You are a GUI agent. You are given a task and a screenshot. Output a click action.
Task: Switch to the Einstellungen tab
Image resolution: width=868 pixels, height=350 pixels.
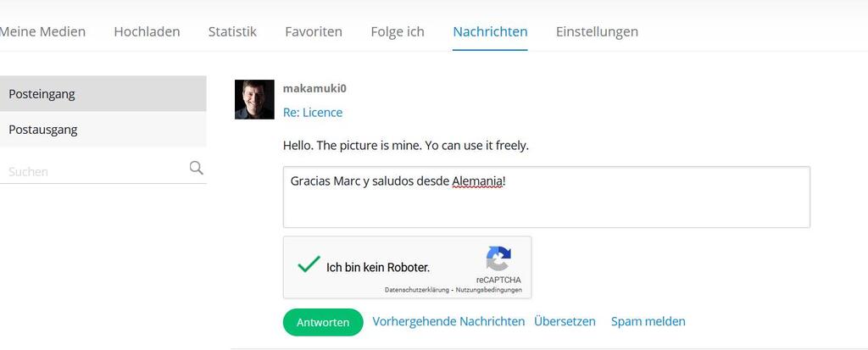[x=597, y=31]
